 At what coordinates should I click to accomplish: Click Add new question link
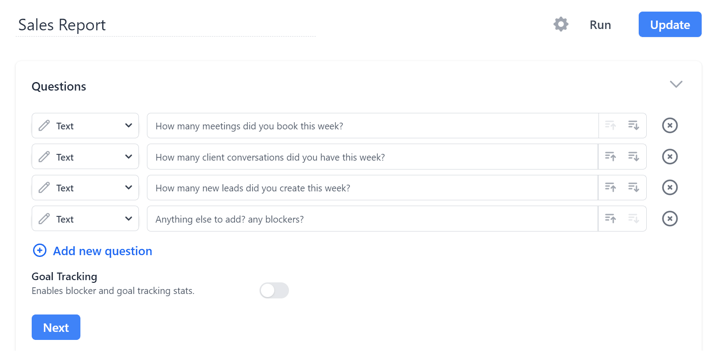click(x=92, y=251)
